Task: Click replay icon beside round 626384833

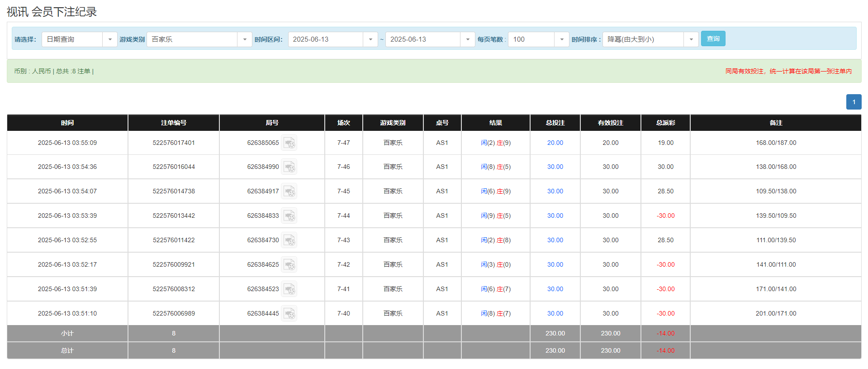Action: pos(289,216)
